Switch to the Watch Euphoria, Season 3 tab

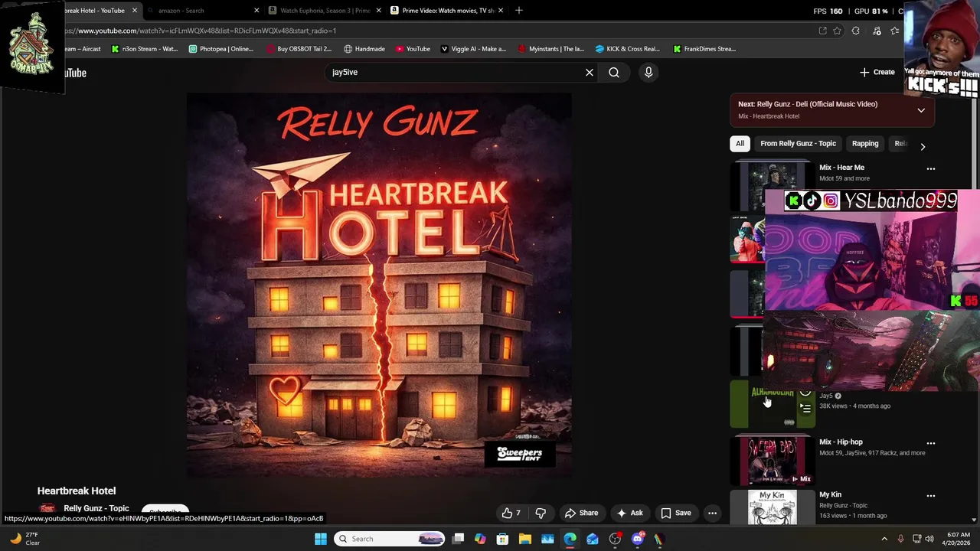[324, 11]
